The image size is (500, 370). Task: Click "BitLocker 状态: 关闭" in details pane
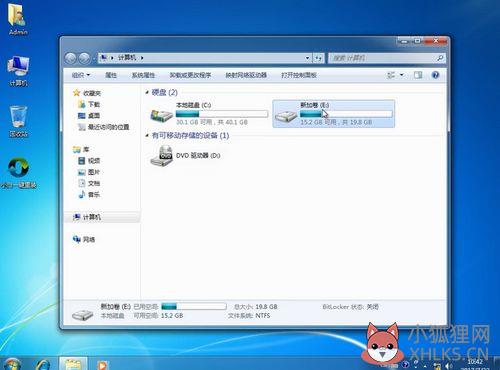tap(351, 307)
